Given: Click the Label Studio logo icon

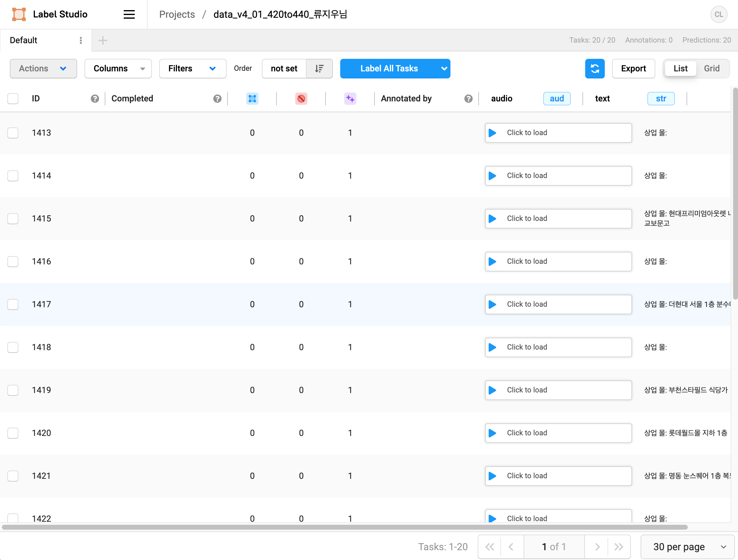Looking at the screenshot, I should coord(19,14).
